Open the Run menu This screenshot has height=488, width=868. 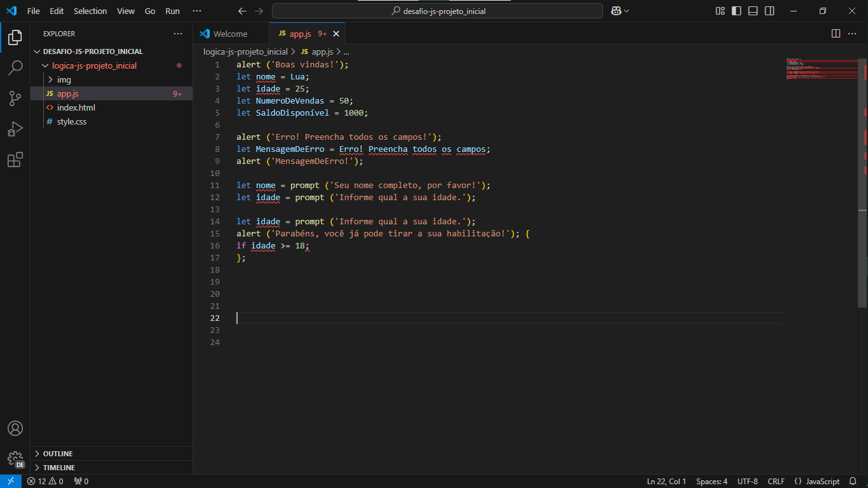pyautogui.click(x=172, y=11)
